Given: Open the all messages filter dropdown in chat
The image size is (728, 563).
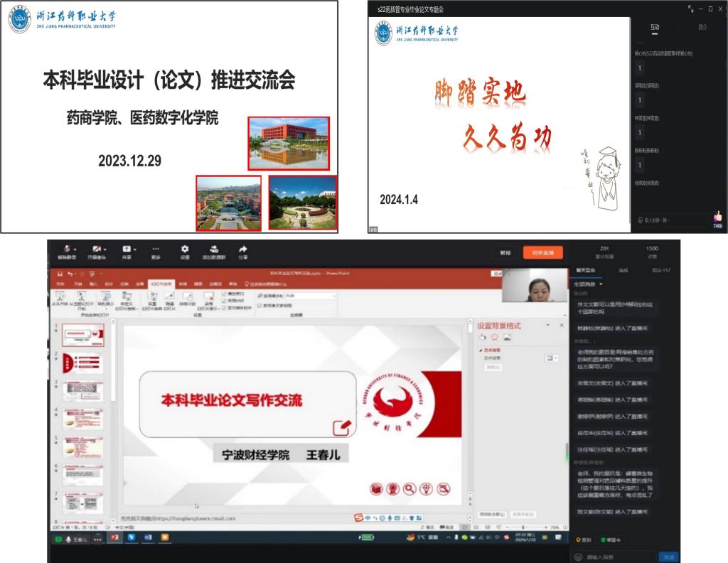Looking at the screenshot, I should [588, 284].
